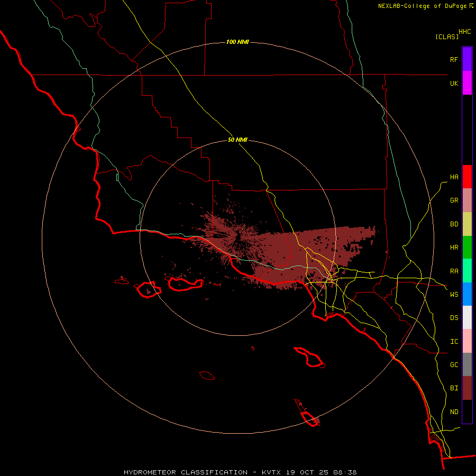The height and width of the screenshot is (476, 476).
Task: Click the RF purple legend swatch
Action: point(467,59)
